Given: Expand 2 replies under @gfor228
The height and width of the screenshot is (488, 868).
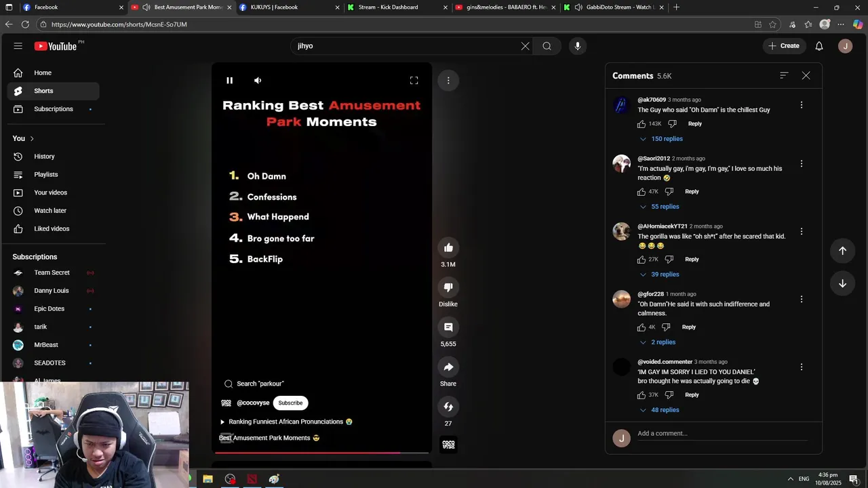Looking at the screenshot, I should (657, 342).
